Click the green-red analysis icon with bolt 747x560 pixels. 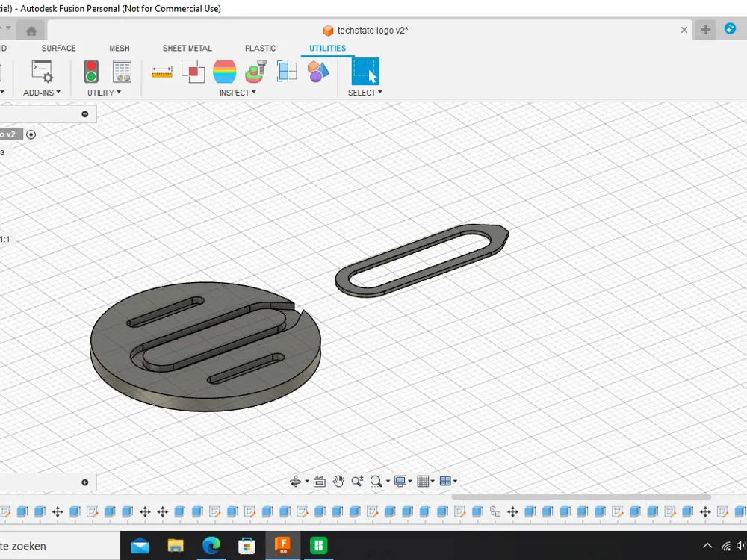pyautogui.click(x=255, y=72)
